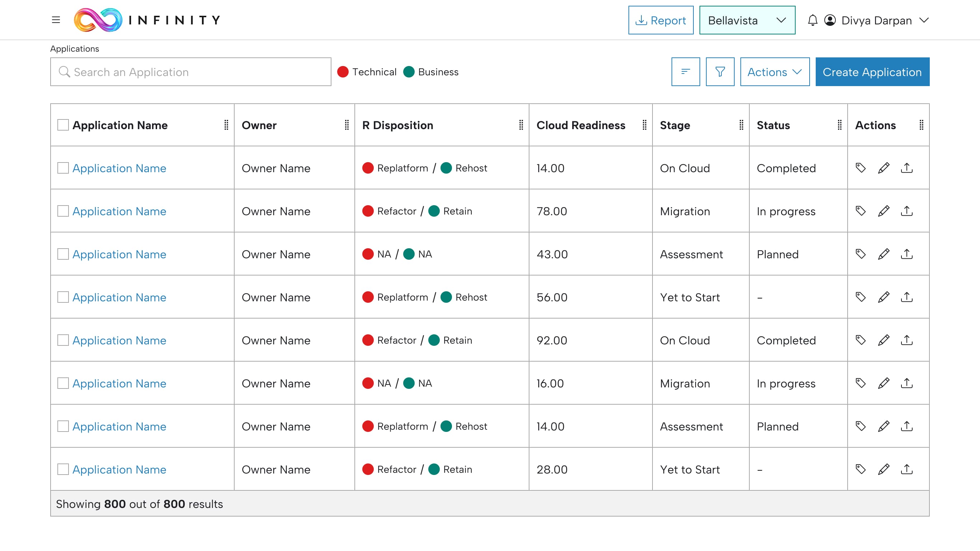Download the Report
Image resolution: width=980 pixels, height=551 pixels.
660,20
